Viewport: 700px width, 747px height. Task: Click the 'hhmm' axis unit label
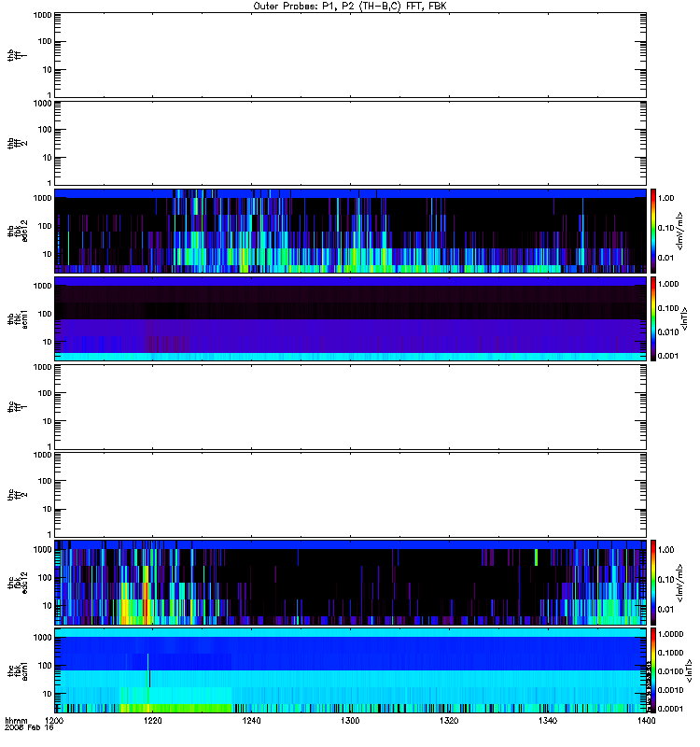[x=16, y=721]
